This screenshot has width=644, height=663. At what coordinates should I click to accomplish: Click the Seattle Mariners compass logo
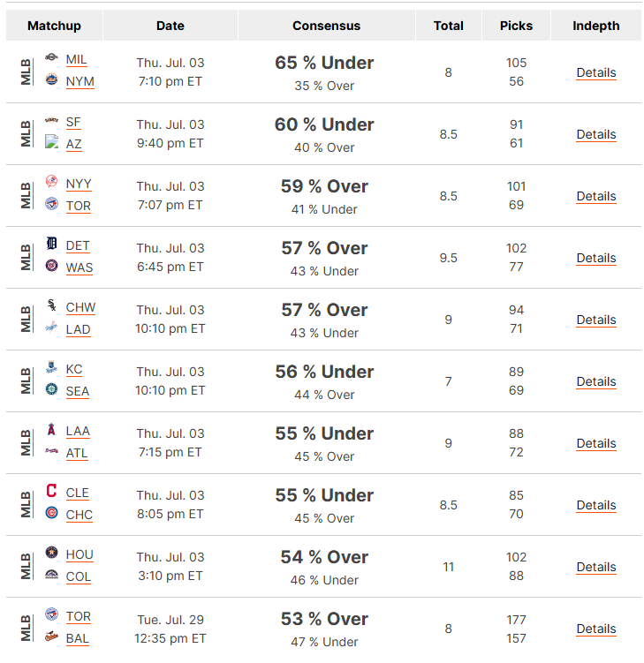click(51, 389)
